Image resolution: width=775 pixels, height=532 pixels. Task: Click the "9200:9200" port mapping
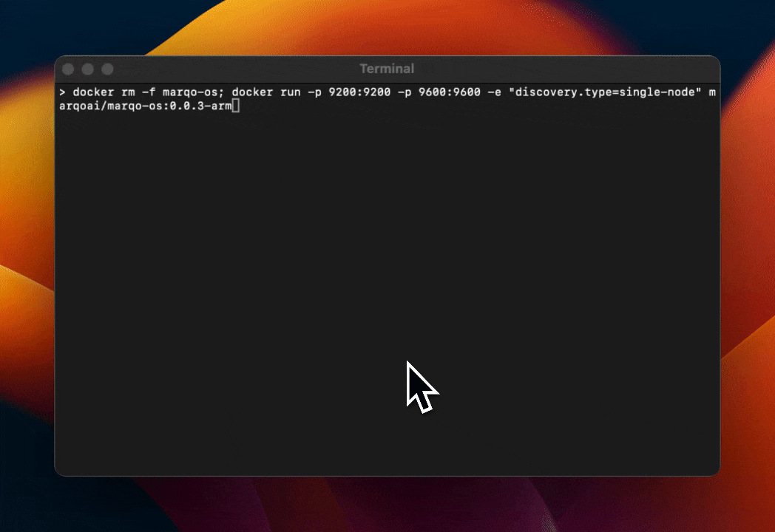[359, 93]
